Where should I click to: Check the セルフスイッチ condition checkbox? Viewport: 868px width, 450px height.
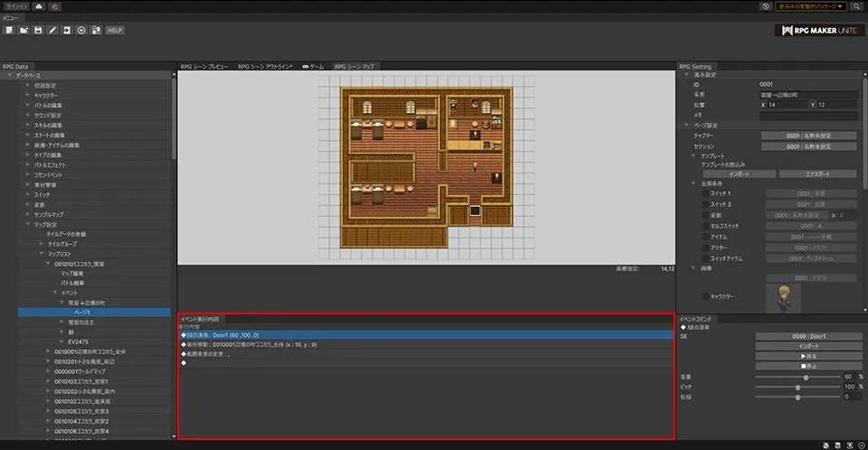[x=706, y=225]
